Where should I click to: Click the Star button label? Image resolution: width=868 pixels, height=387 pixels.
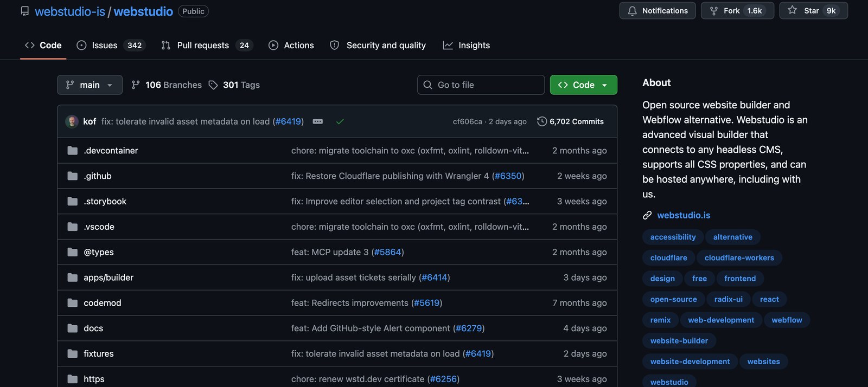pyautogui.click(x=811, y=11)
